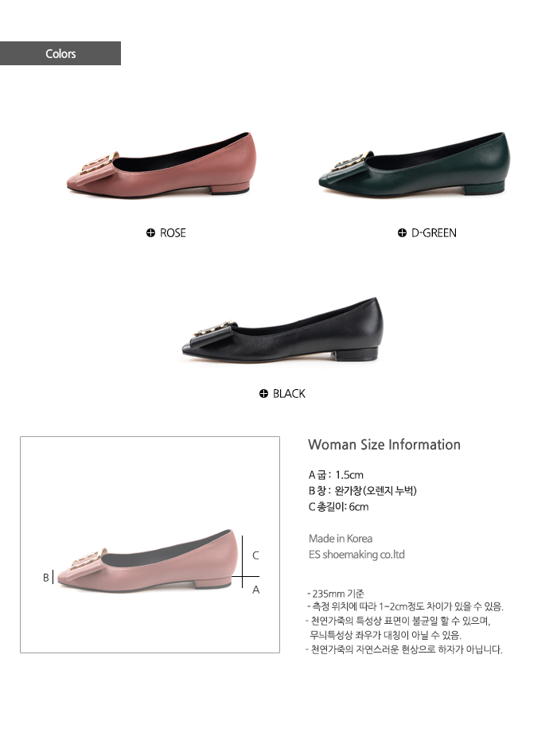Click the plus icon beside BLACK
This screenshot has height=756, width=557.
263,393
